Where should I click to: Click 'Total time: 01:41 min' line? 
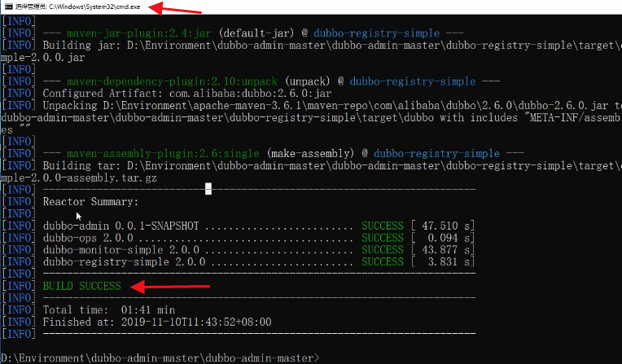pos(109,310)
